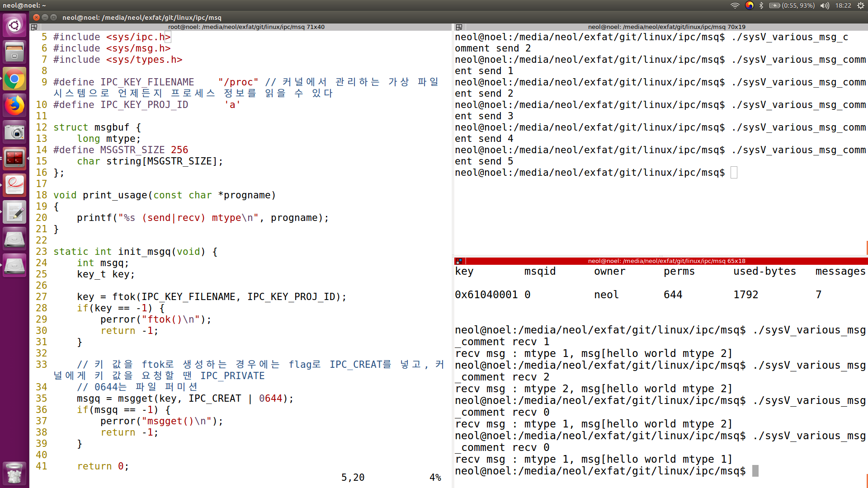The width and height of the screenshot is (868, 488).
Task: Open the first mounted drive icon
Action: (14, 239)
